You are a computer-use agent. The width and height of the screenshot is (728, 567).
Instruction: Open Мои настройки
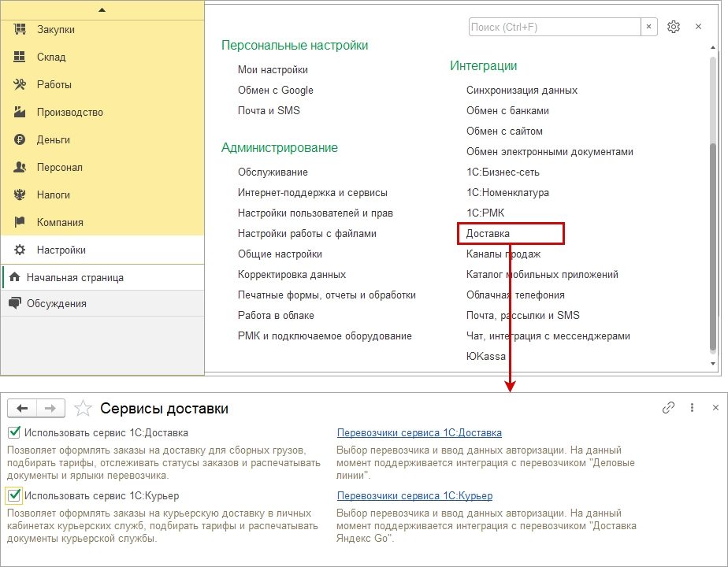pos(273,69)
